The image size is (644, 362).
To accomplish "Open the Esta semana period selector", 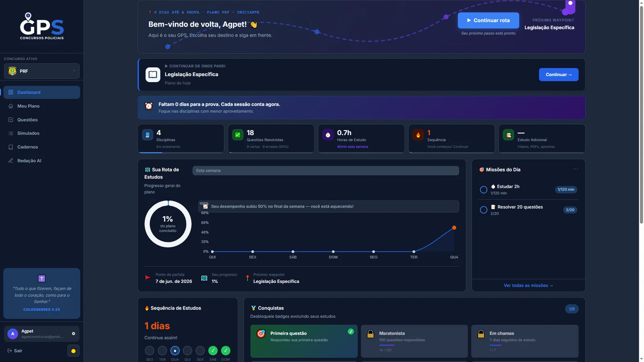I will click(x=326, y=171).
